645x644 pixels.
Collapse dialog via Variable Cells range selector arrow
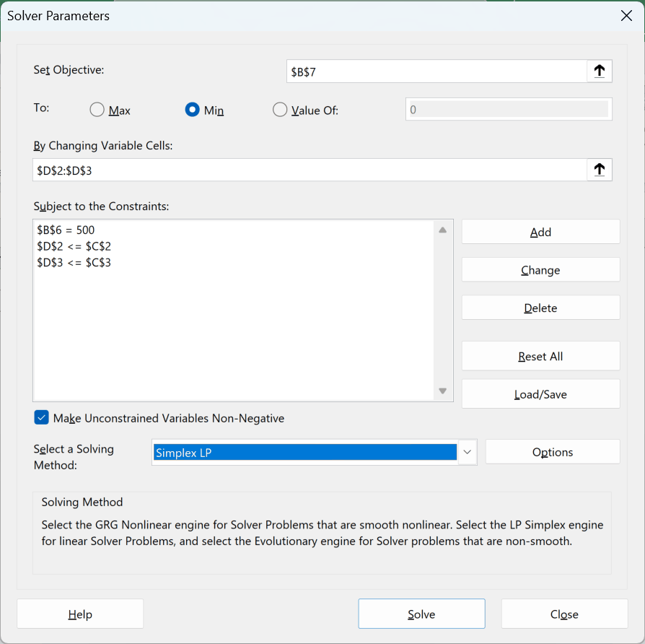(x=600, y=170)
